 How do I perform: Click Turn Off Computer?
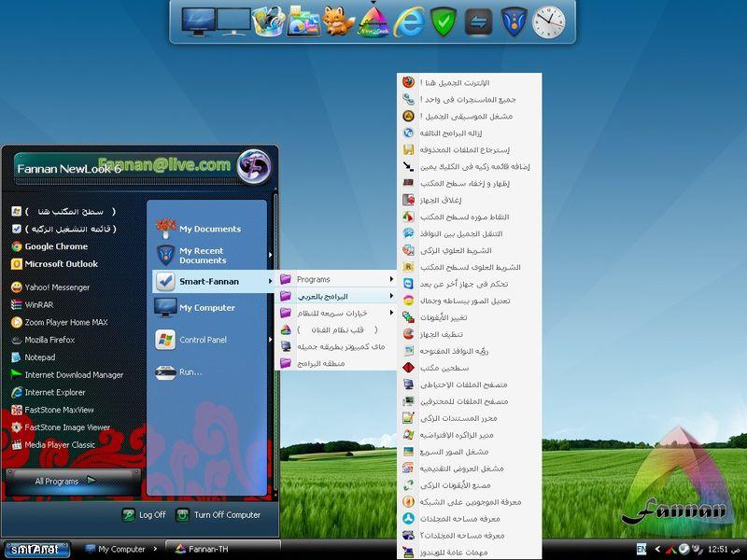(x=218, y=515)
